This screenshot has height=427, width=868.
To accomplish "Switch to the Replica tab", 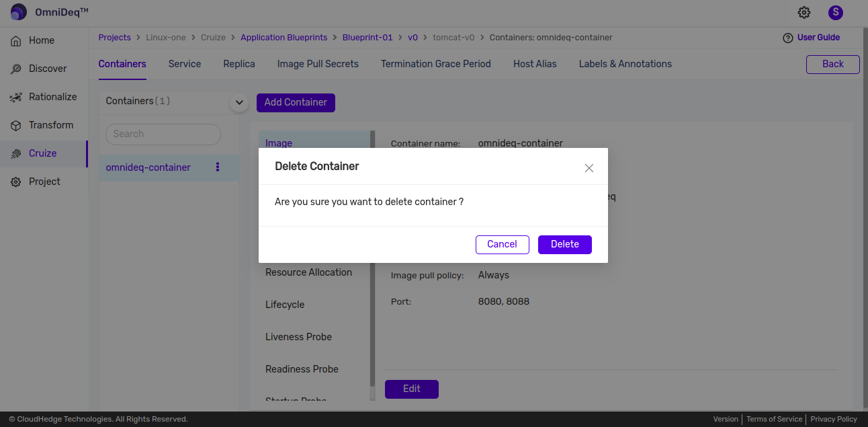I will (239, 64).
